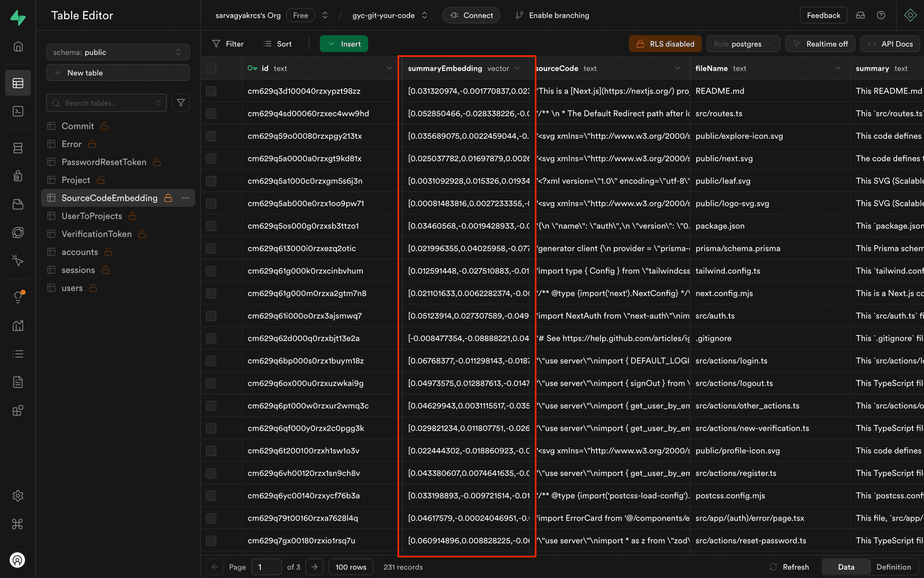Click the green Insert button
Viewport: 924px width, 578px height.
[344, 44]
